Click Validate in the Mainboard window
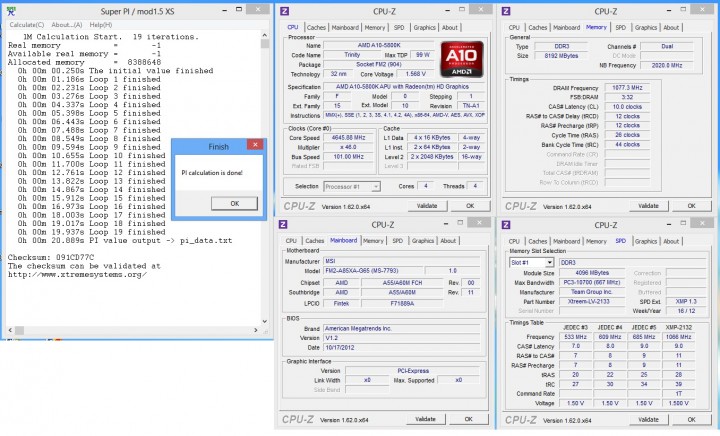This screenshot has height=436, width=720. tap(425, 419)
